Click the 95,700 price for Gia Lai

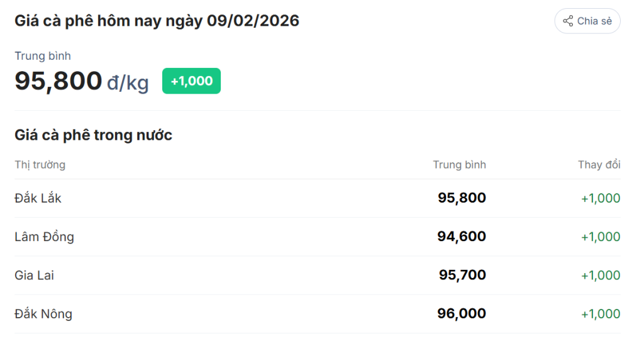pyautogui.click(x=462, y=275)
